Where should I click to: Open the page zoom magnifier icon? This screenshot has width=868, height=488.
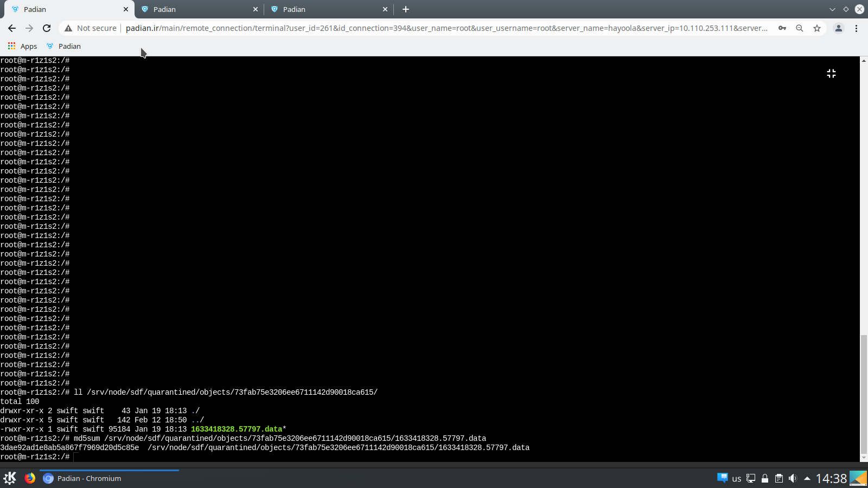pos(800,28)
